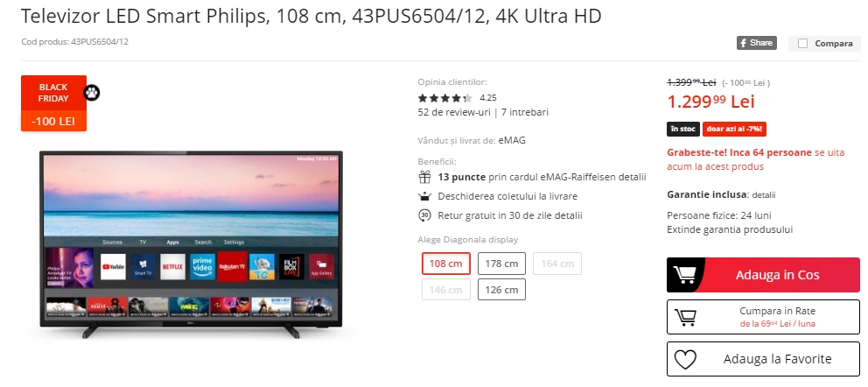Click the eMAG seller link
Viewport: 868px width, 387px height.
point(512,141)
